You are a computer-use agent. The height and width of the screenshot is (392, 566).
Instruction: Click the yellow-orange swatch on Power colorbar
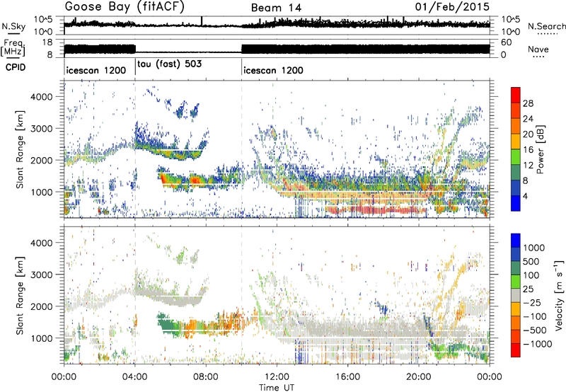516,142
